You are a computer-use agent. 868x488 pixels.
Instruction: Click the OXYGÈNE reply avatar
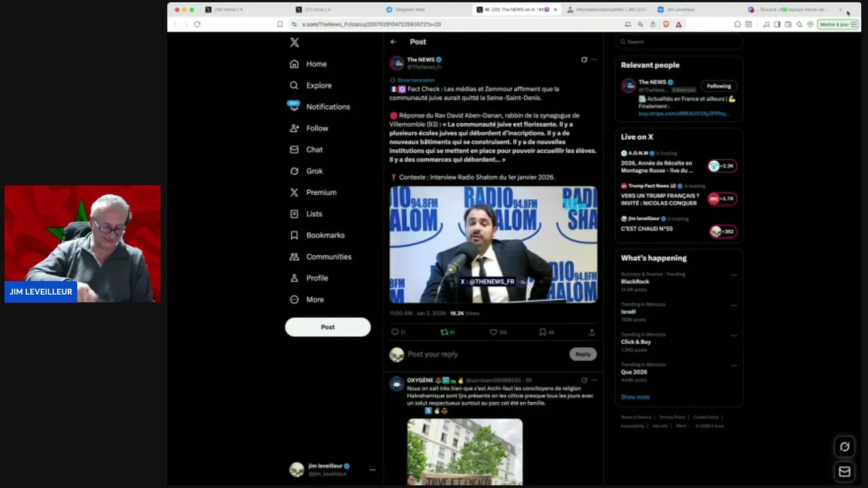pyautogui.click(x=397, y=384)
